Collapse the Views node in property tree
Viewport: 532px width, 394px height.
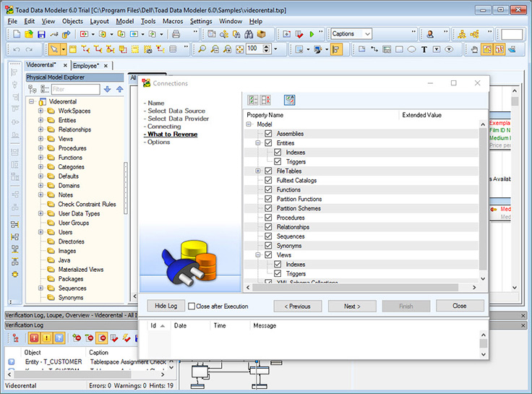258,254
